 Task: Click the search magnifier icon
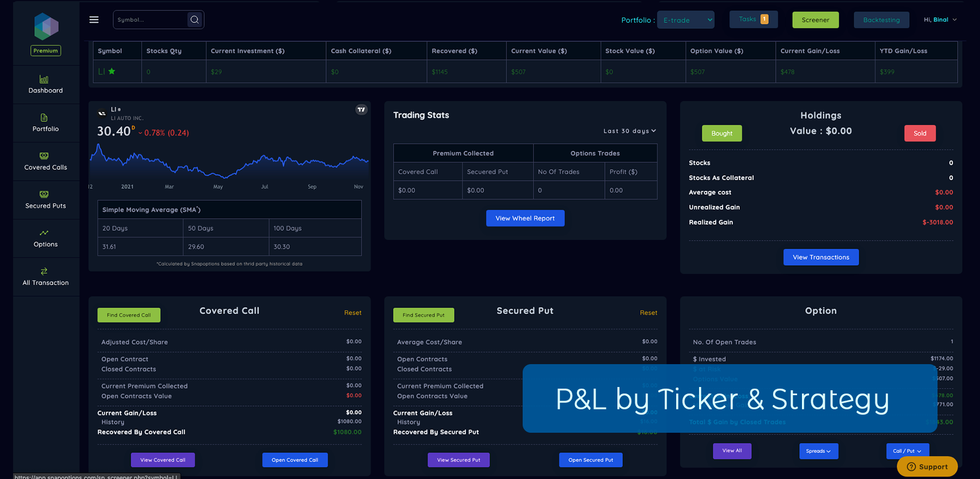coord(194,20)
